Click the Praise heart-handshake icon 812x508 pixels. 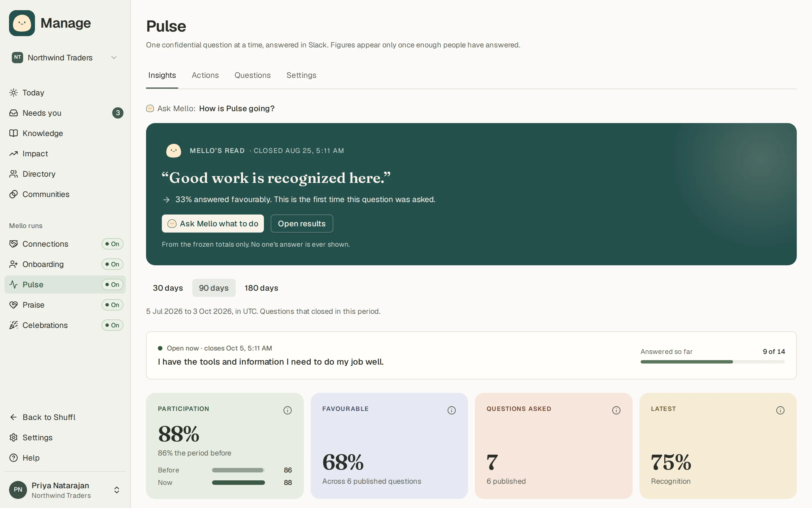point(14,305)
